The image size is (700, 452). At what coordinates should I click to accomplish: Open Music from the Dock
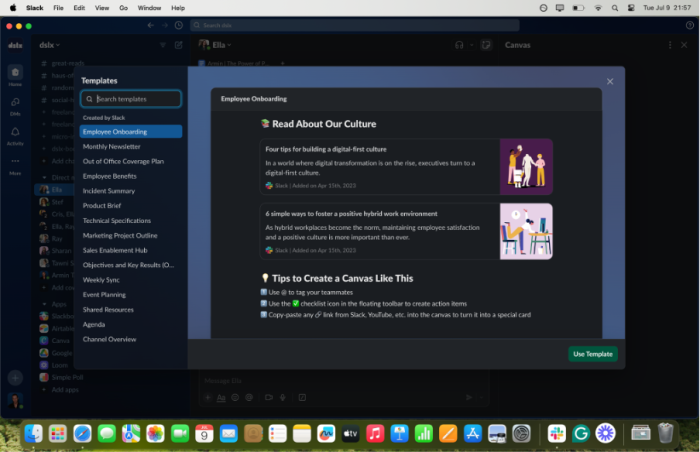coord(375,433)
